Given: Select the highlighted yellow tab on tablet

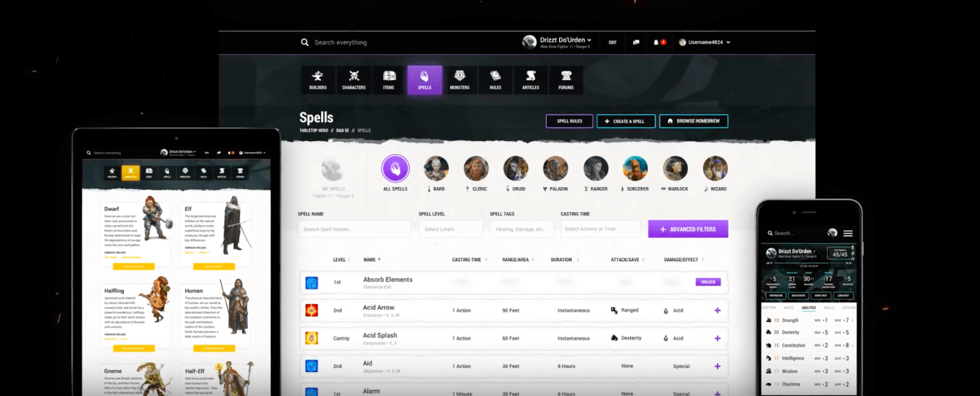Looking at the screenshot, I should point(131,173).
